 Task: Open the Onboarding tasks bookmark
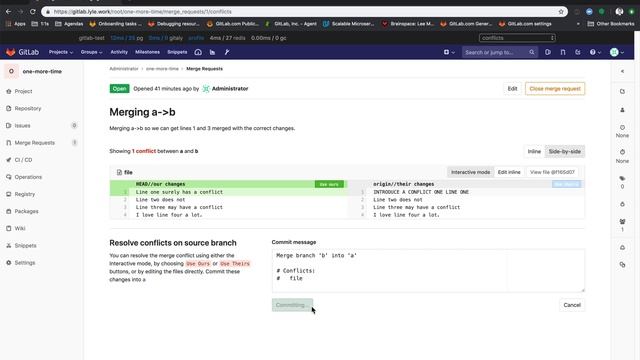click(x=116, y=24)
